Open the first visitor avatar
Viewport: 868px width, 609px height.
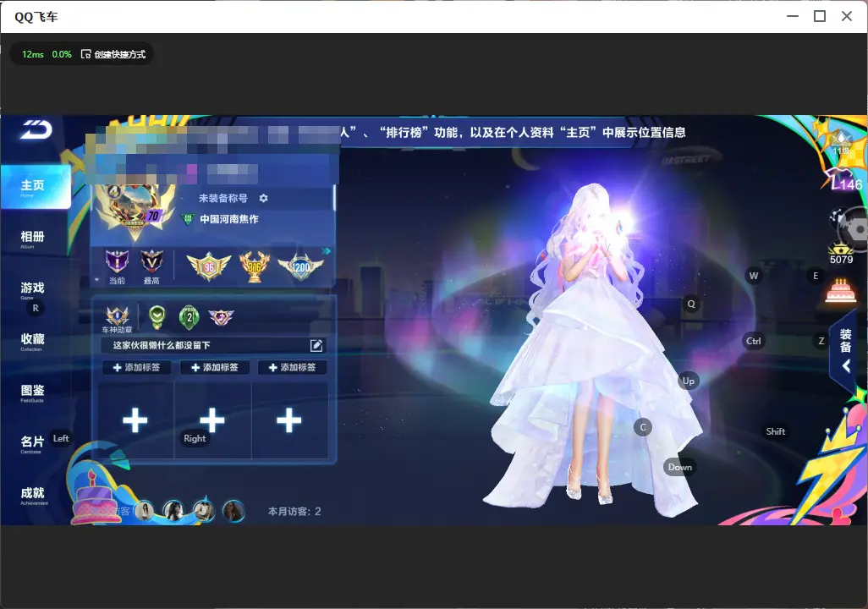(145, 510)
